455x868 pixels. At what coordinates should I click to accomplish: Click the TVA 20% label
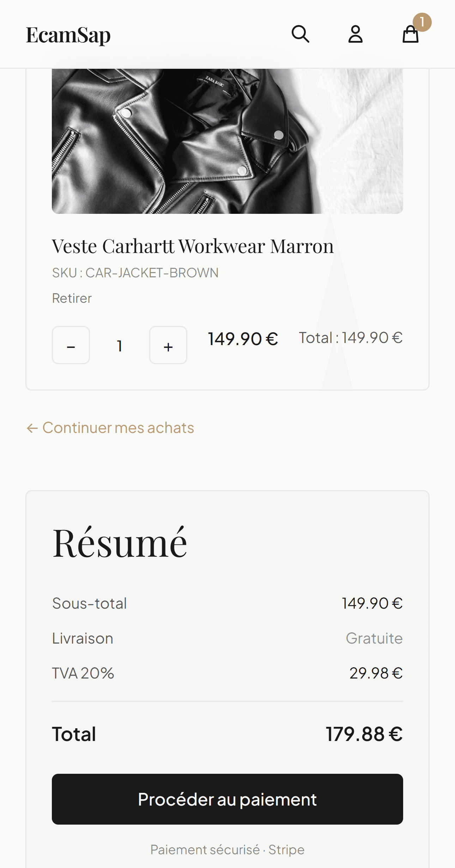click(x=83, y=673)
